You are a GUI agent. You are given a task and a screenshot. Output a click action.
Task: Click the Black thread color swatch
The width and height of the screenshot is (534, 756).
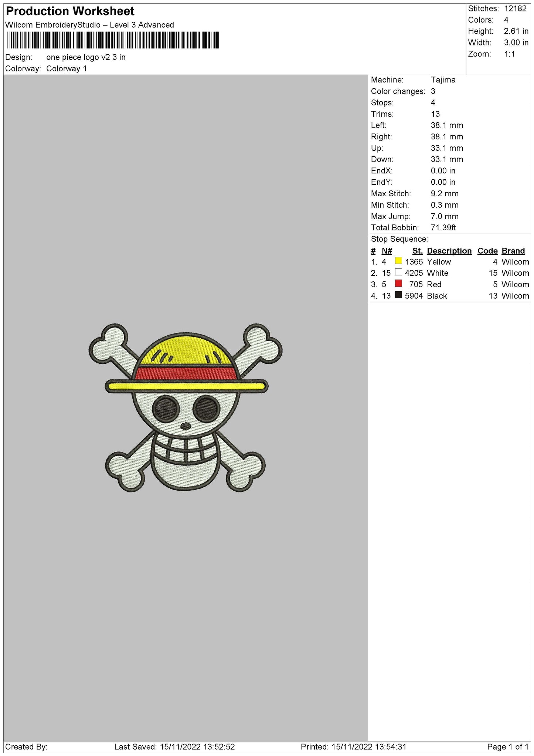coord(398,295)
